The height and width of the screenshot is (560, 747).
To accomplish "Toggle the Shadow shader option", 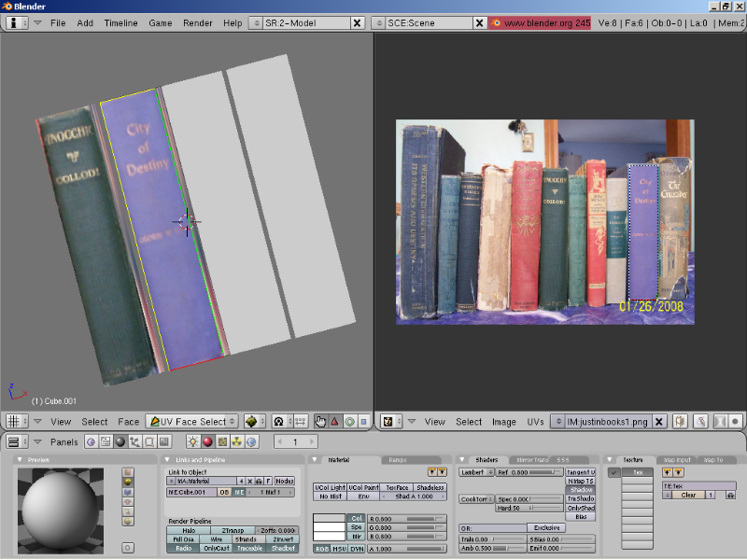I will click(581, 490).
